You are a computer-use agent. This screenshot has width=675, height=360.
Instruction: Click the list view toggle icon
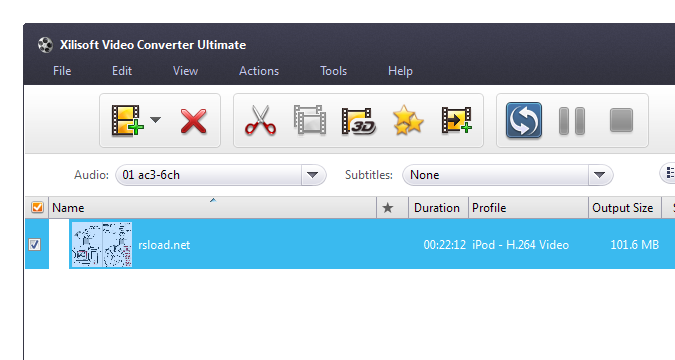click(669, 173)
